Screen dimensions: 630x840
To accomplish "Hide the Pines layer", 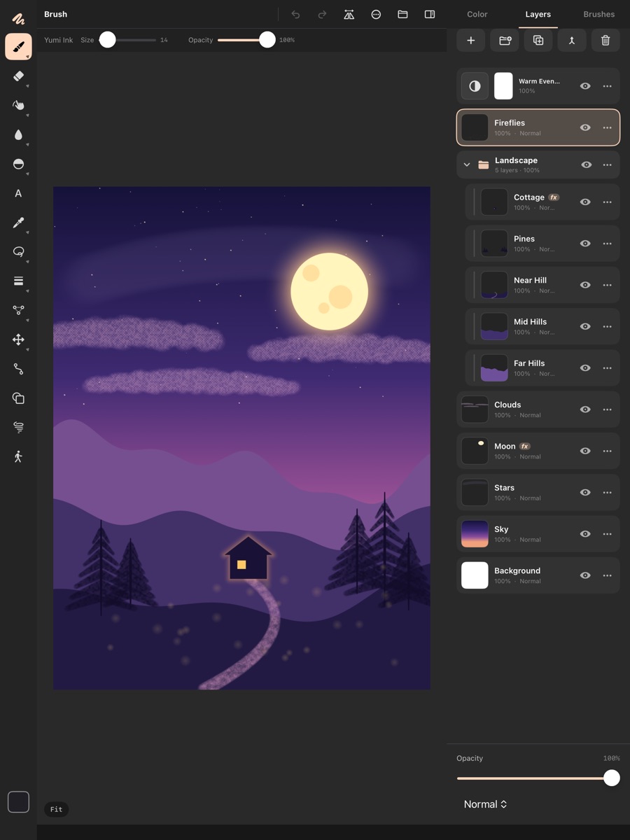I will 586,243.
